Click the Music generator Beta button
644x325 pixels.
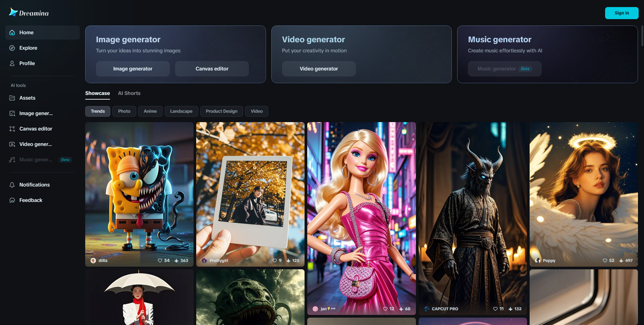click(x=505, y=69)
